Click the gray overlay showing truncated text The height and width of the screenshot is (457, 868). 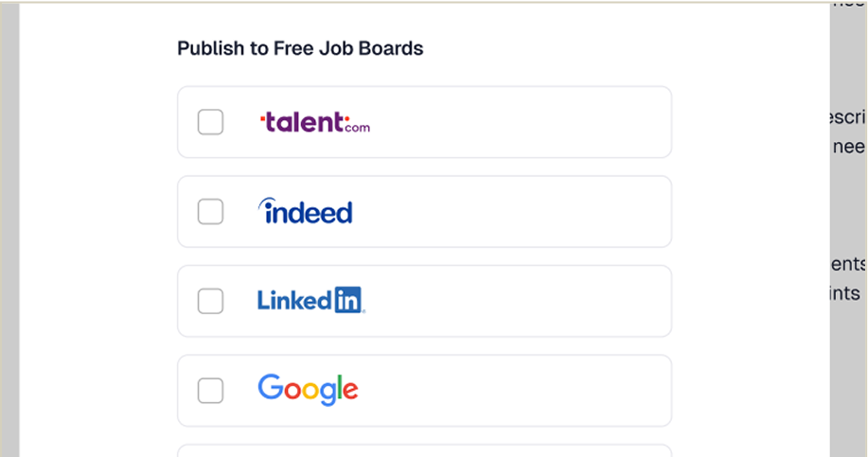coord(848,230)
